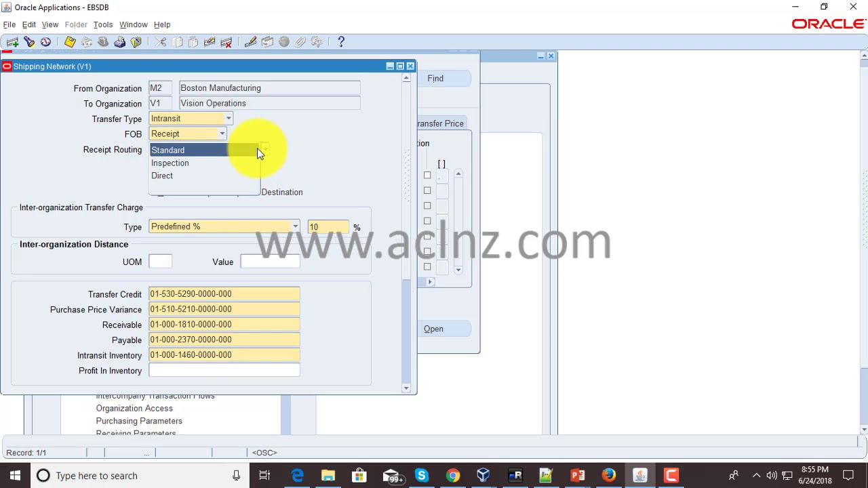Click Switch Responsibilities hat icon

tap(103, 42)
